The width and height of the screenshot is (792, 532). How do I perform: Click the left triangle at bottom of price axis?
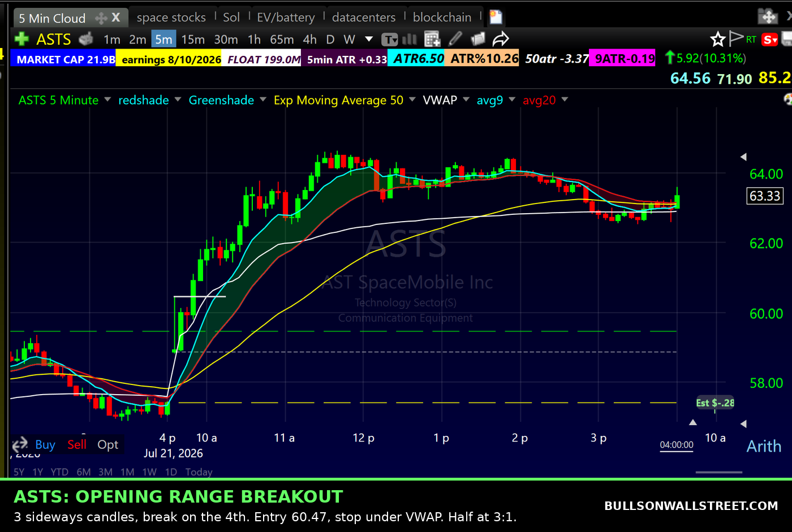[743, 423]
